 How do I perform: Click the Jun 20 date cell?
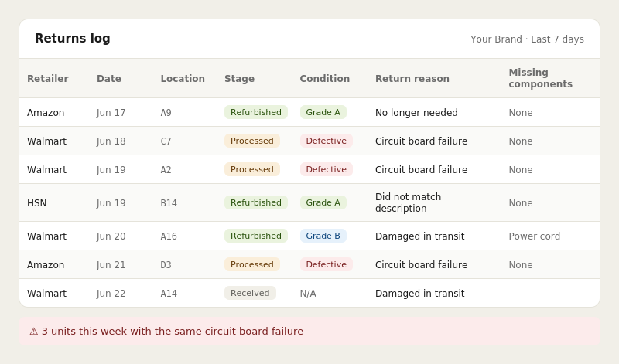(x=111, y=236)
